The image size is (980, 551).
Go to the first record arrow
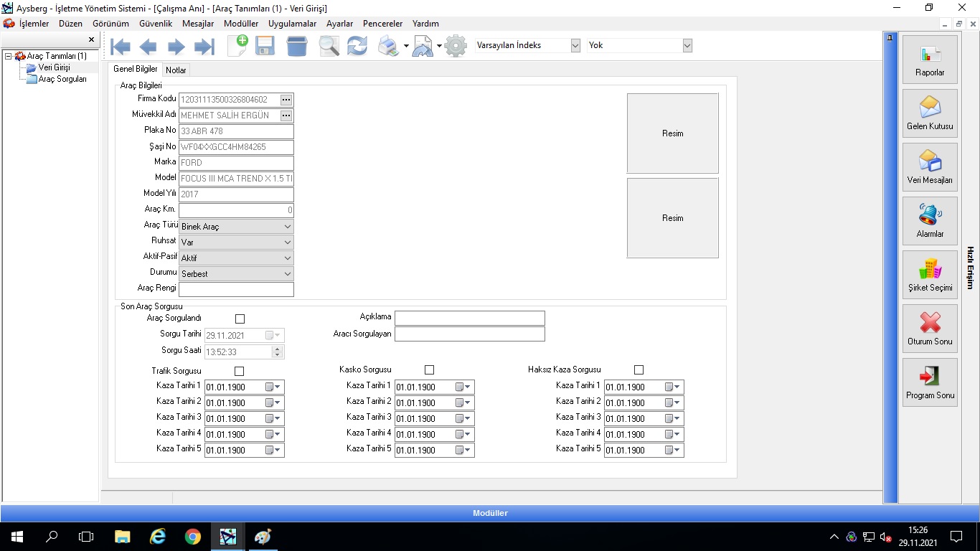[121, 47]
